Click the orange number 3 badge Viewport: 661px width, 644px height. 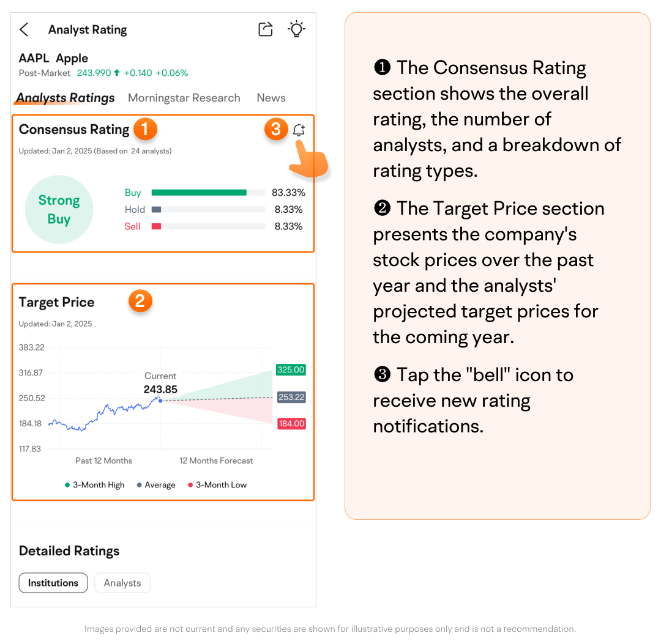[276, 129]
